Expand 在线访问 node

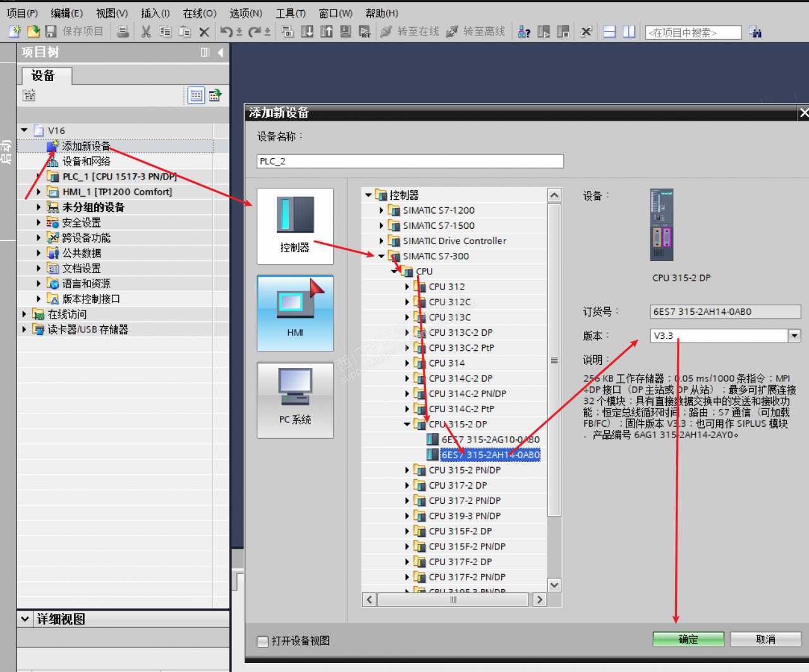click(24, 314)
